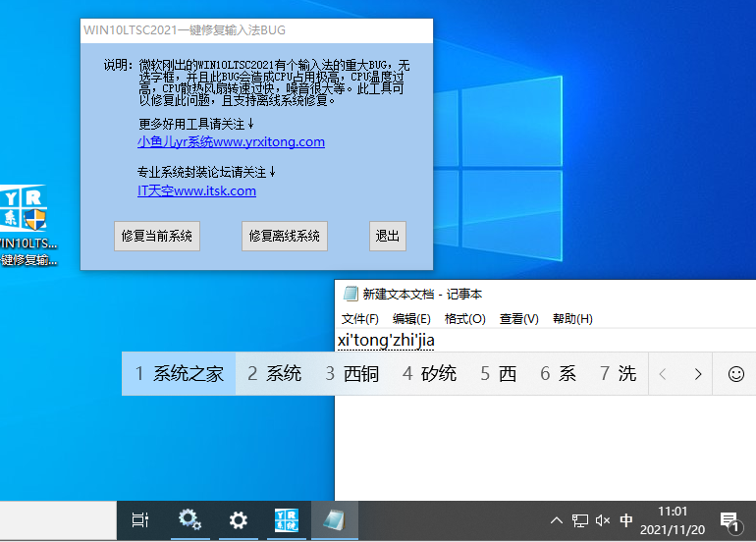Select the YR repair tool taskbar icon
This screenshot has height=542, width=756.
287,521
